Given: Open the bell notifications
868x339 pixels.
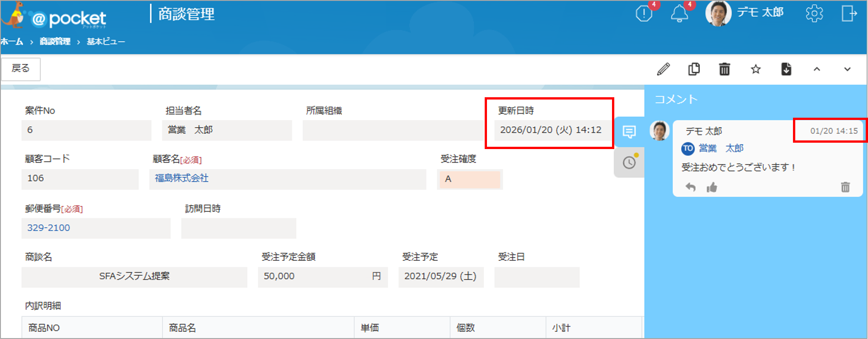Looking at the screenshot, I should (x=679, y=14).
